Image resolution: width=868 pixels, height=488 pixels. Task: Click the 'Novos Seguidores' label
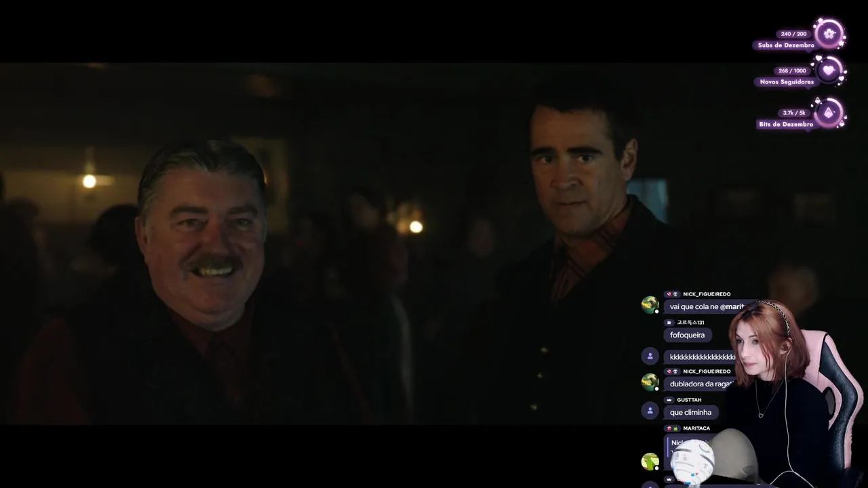tap(787, 82)
